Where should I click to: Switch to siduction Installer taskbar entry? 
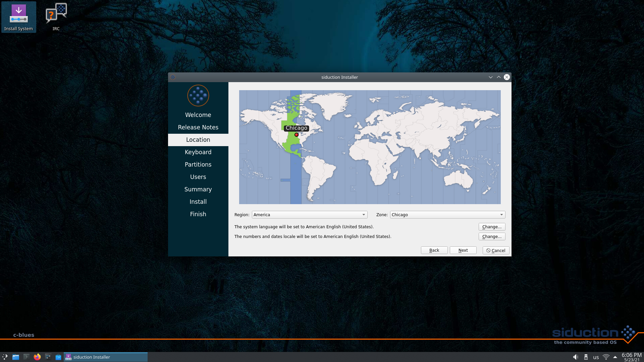pyautogui.click(x=106, y=357)
